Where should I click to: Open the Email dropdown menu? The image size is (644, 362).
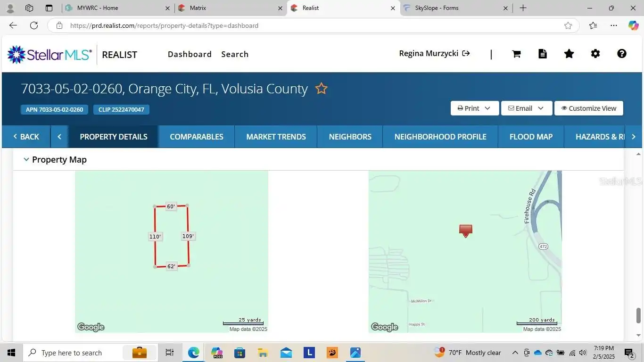click(526, 108)
